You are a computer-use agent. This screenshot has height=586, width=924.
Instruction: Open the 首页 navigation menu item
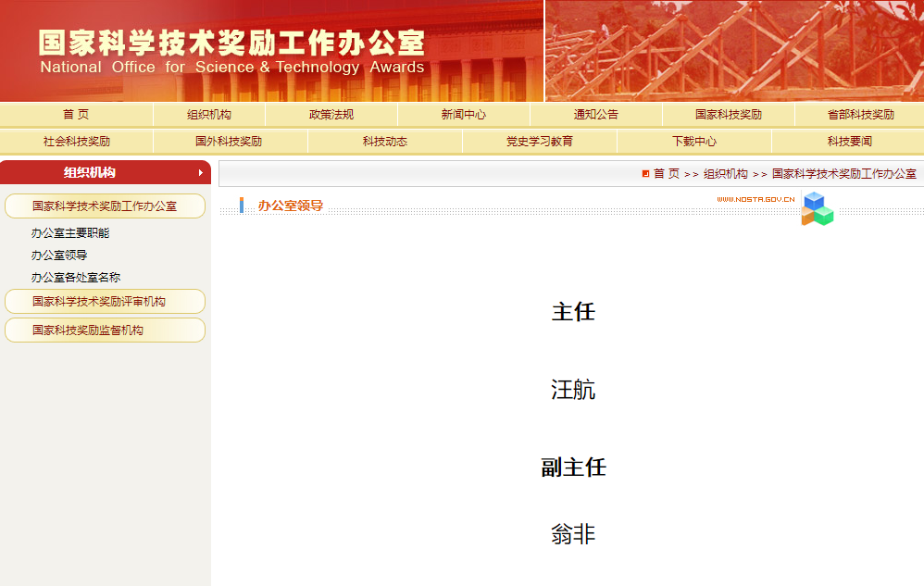click(76, 115)
